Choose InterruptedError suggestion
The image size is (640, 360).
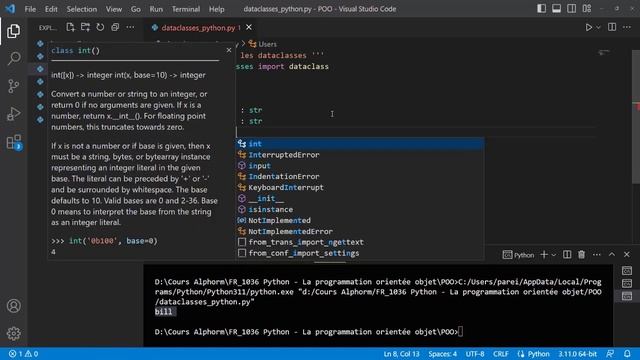point(360,155)
